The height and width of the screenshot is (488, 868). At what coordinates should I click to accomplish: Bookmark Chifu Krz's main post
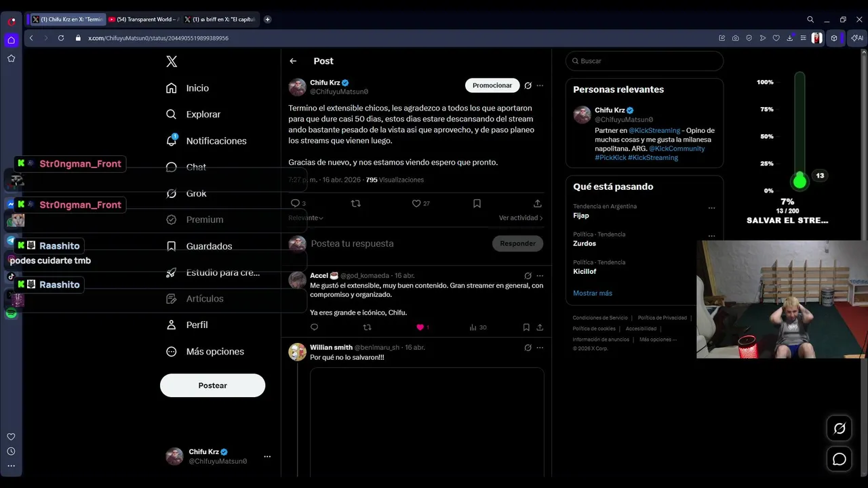pos(477,203)
